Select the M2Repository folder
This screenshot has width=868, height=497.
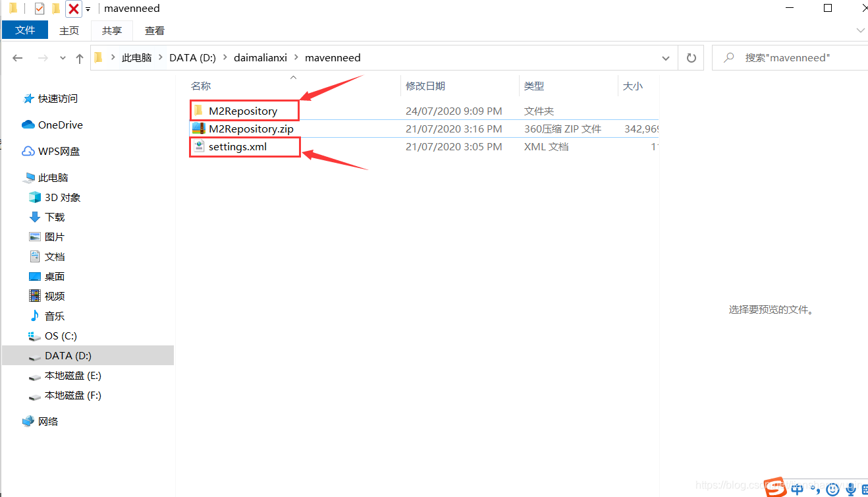pyautogui.click(x=243, y=111)
